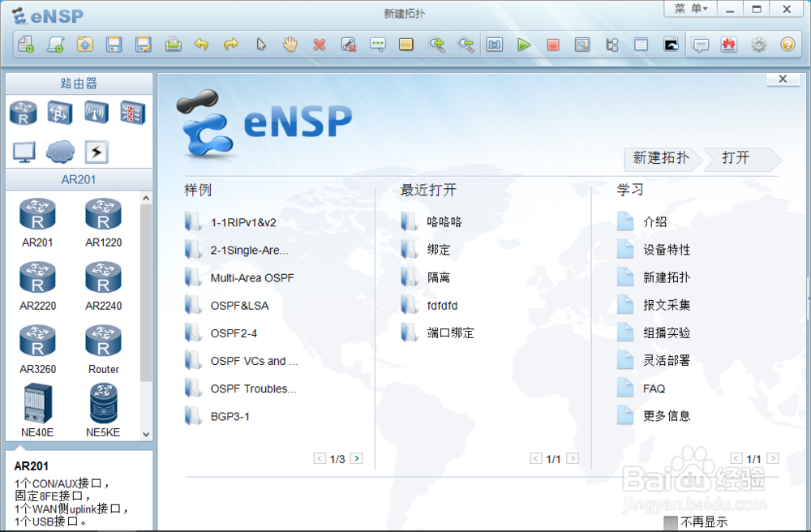Open the 菜单 dropdown menu

[x=691, y=9]
